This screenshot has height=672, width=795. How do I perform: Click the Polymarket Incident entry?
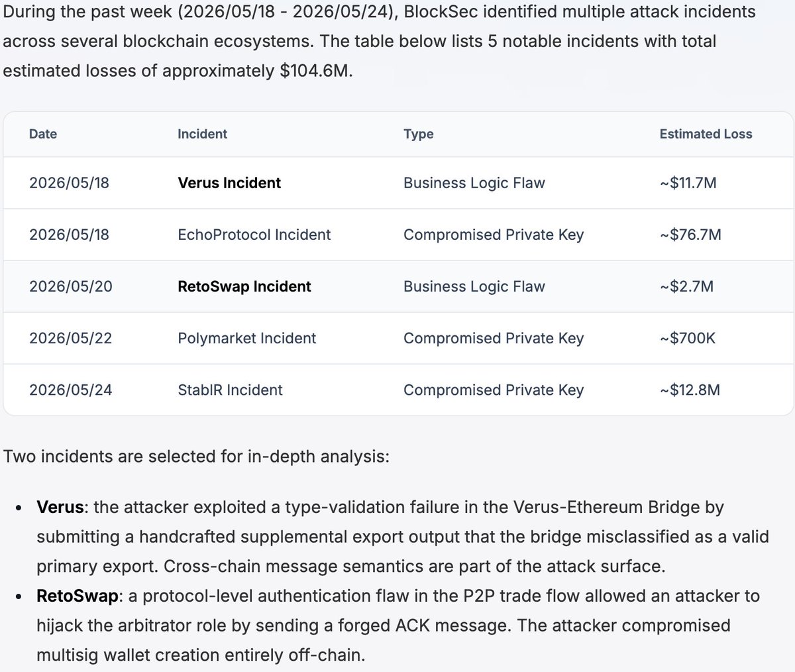point(247,338)
